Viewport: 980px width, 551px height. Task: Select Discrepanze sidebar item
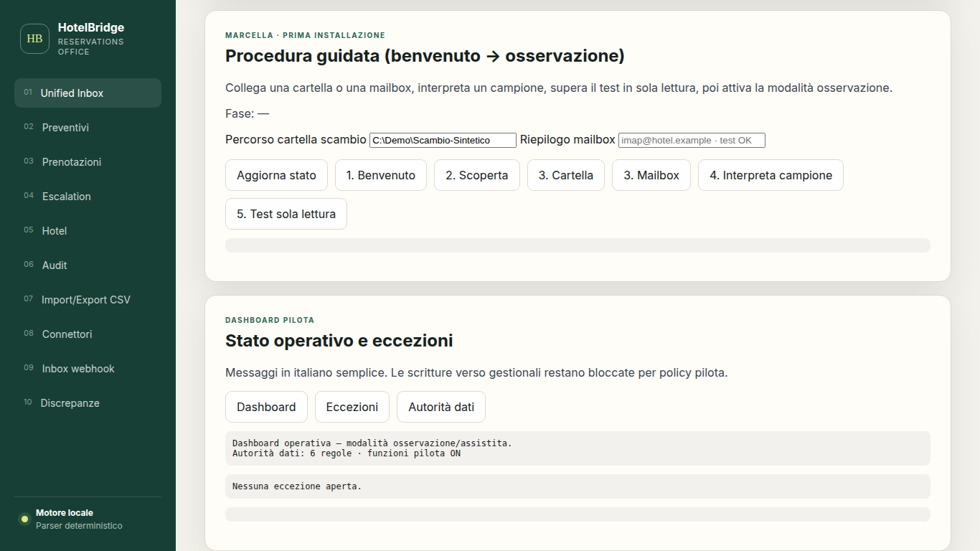[x=88, y=403]
